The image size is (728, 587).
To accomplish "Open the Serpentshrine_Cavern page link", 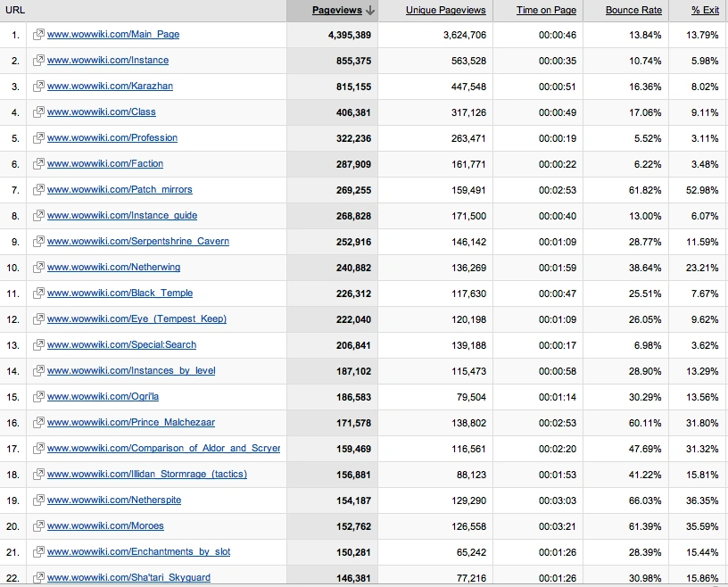I will [138, 242].
